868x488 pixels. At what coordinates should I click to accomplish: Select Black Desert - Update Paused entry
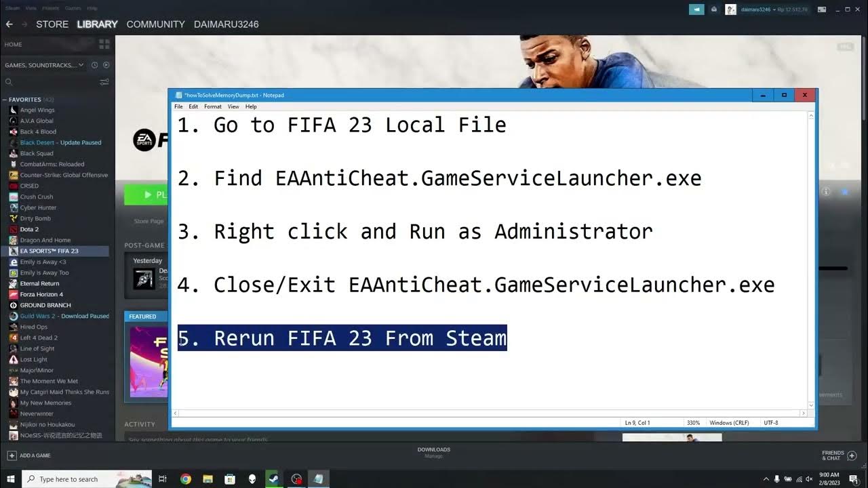(x=60, y=142)
